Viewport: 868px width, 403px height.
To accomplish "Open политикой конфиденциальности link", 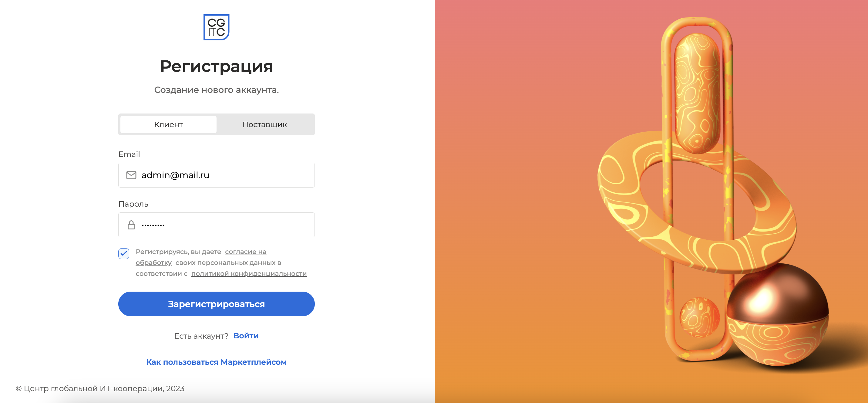I will tap(249, 274).
